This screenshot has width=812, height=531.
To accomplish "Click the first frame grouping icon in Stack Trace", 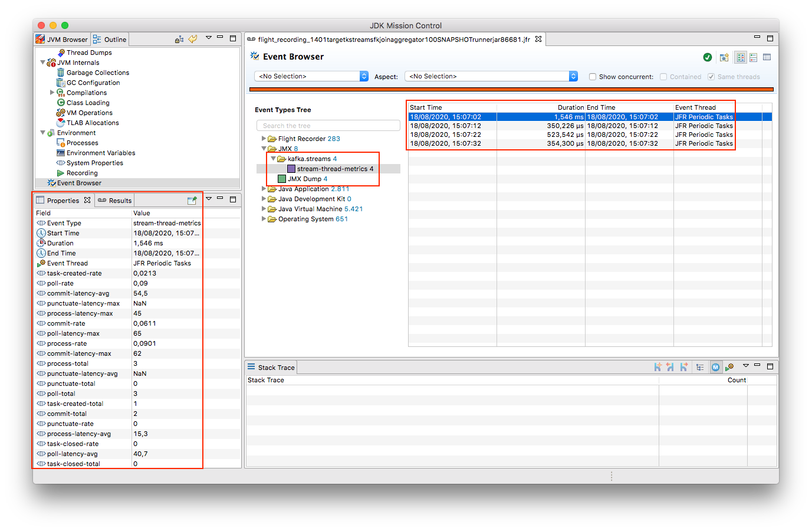I will point(658,367).
